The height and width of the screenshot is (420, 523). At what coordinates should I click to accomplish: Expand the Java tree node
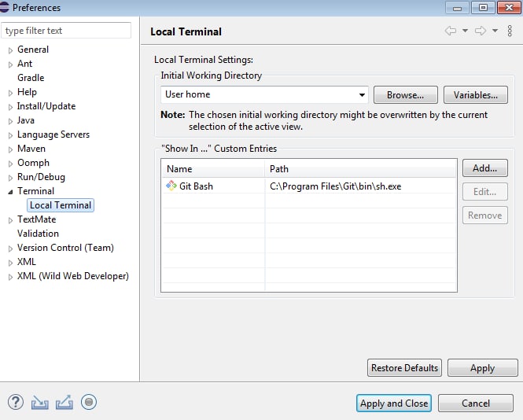[x=10, y=121]
